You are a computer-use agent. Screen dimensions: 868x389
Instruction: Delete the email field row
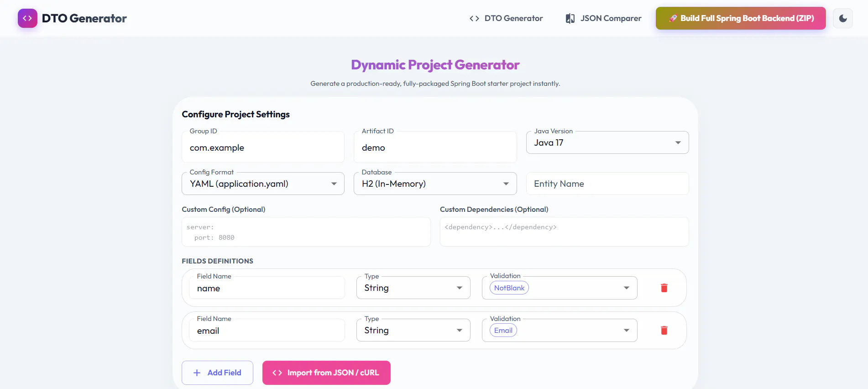[664, 331]
